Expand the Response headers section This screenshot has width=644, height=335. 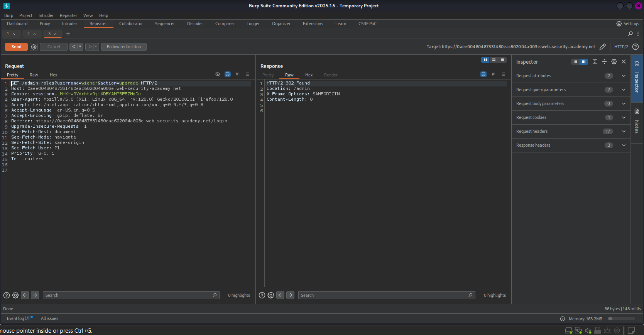click(x=623, y=145)
